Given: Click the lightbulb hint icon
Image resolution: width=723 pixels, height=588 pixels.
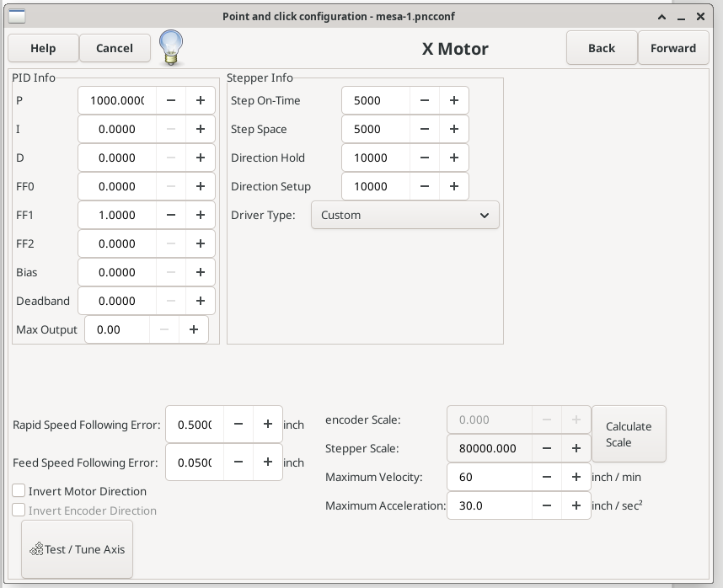Looking at the screenshot, I should (x=171, y=47).
